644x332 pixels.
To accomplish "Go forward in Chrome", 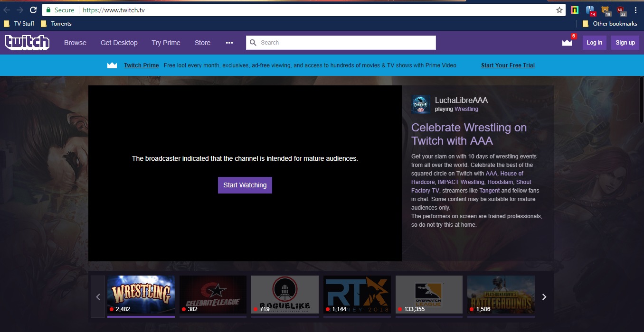I will coord(20,10).
